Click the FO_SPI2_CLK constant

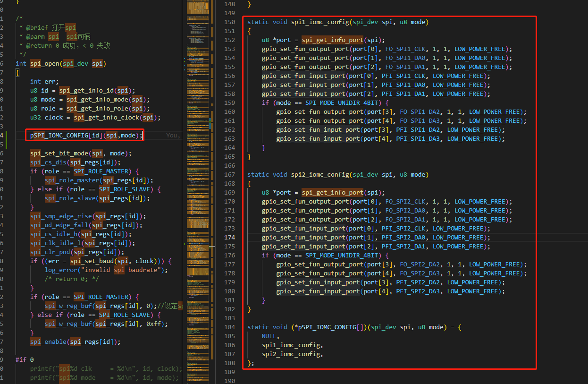pyautogui.click(x=405, y=201)
